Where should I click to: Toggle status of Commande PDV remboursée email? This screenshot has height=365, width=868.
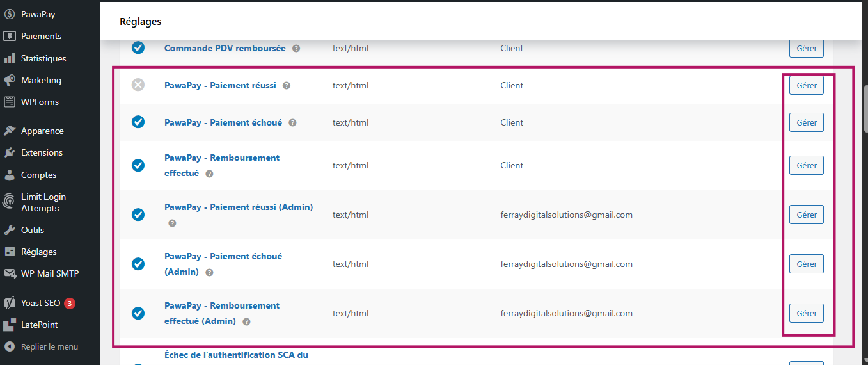[x=138, y=47]
